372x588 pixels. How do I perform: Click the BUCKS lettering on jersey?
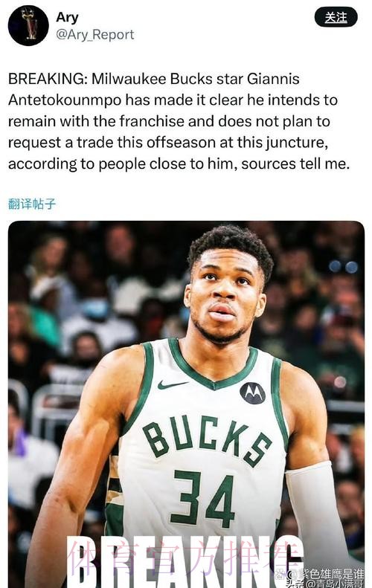[206, 439]
